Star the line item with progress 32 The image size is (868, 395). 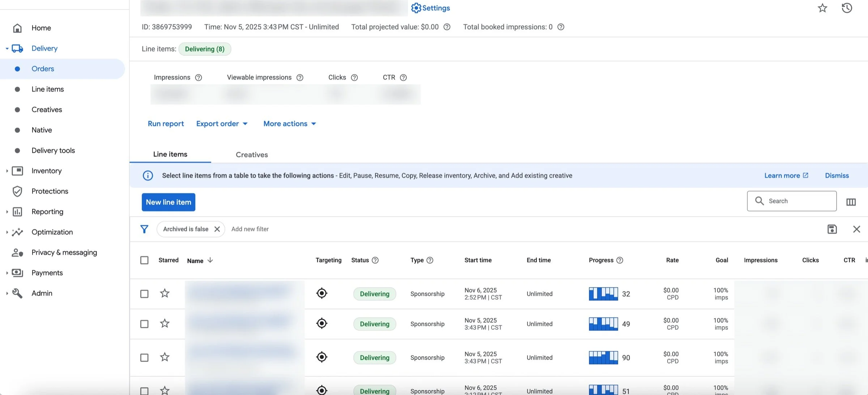pos(165,293)
